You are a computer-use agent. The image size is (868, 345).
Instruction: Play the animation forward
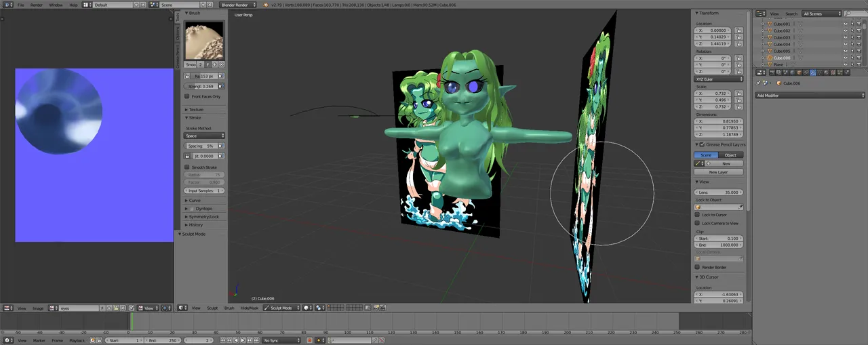pos(243,340)
